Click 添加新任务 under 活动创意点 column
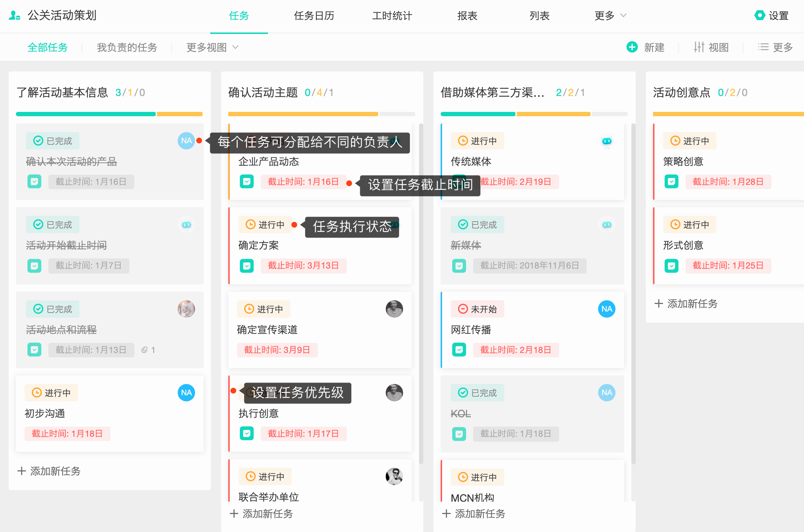The image size is (804, 532). (x=686, y=304)
